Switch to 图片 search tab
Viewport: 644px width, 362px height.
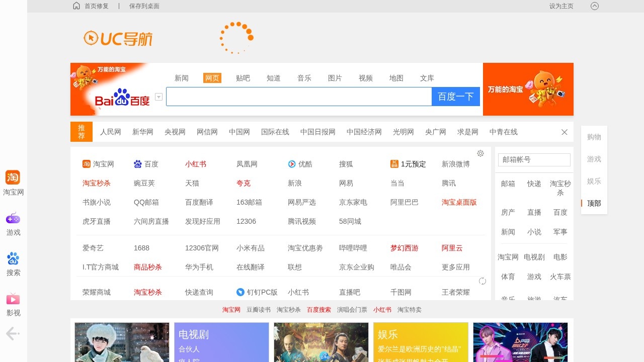335,78
